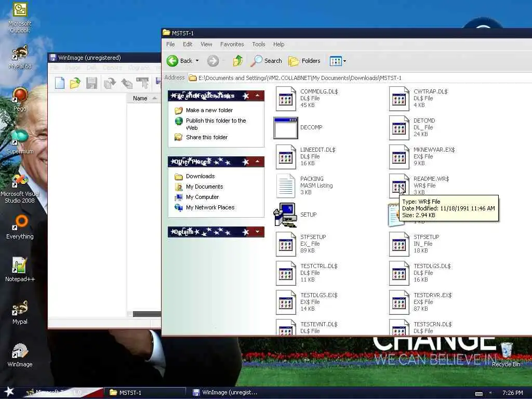Go to My Network Places link
The height and width of the screenshot is (399, 532).
click(x=210, y=207)
